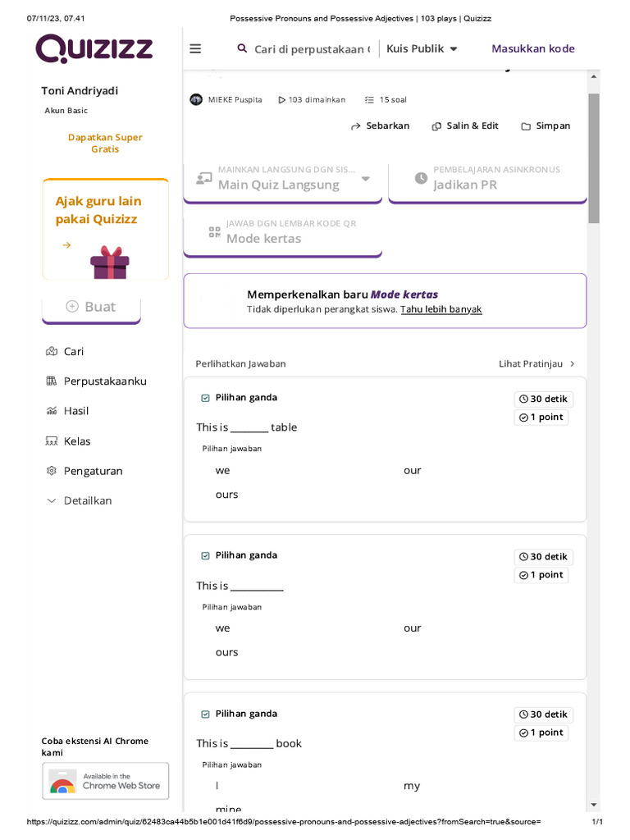
Task: Open the hamburger menu icon
Action: 195,48
